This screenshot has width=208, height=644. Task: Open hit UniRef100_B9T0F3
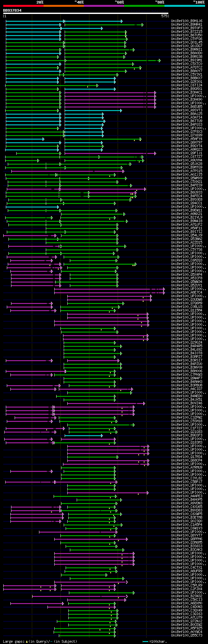coord(187,28)
